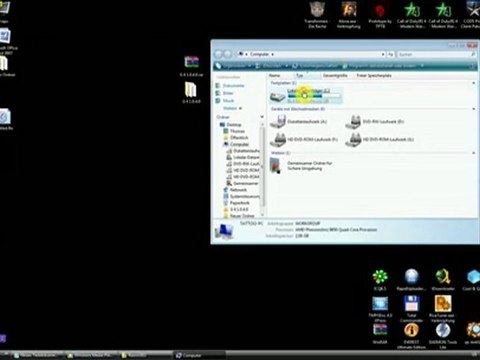Go forward in the Computer explorer window
The height and width of the screenshot is (360, 480).
coord(228,54)
